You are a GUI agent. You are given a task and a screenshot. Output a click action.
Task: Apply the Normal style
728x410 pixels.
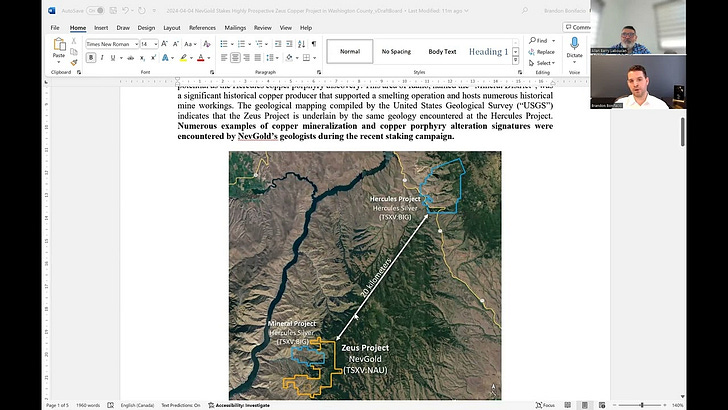[350, 52]
